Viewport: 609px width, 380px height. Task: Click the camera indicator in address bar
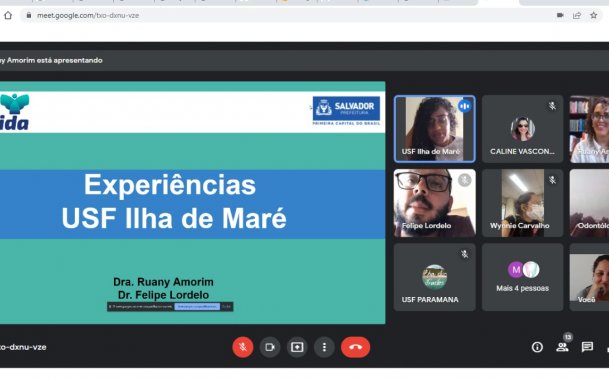[x=560, y=16]
